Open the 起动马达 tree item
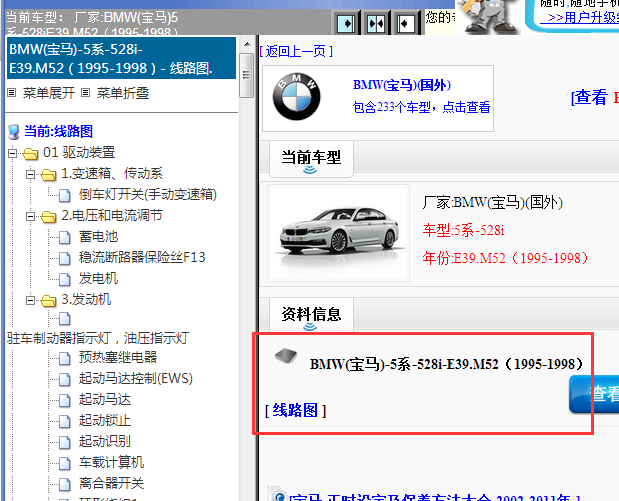This screenshot has width=619, height=501. coord(105,400)
